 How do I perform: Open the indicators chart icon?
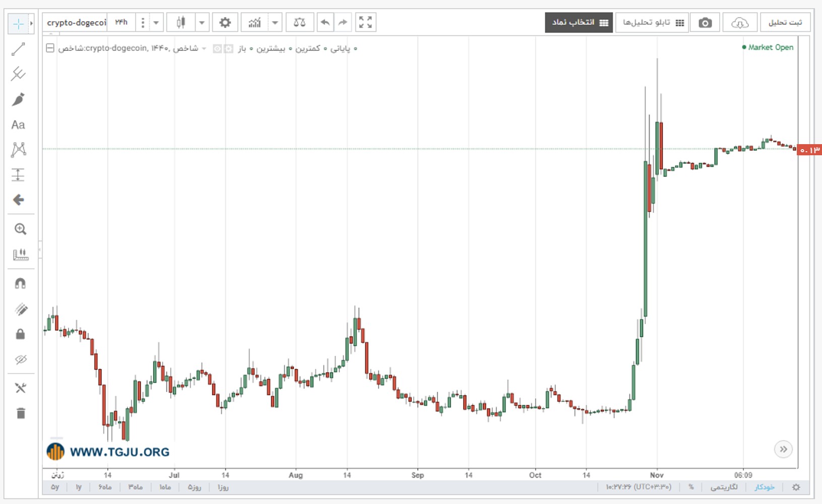[255, 23]
